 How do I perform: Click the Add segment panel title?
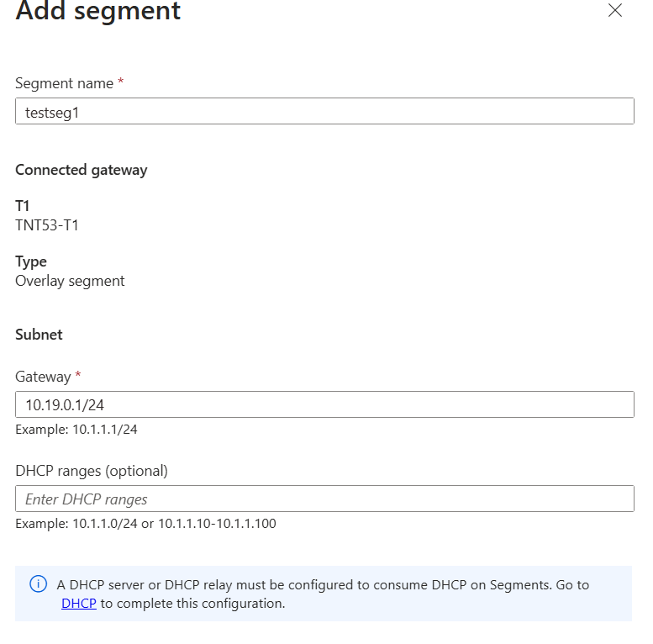coord(97,12)
